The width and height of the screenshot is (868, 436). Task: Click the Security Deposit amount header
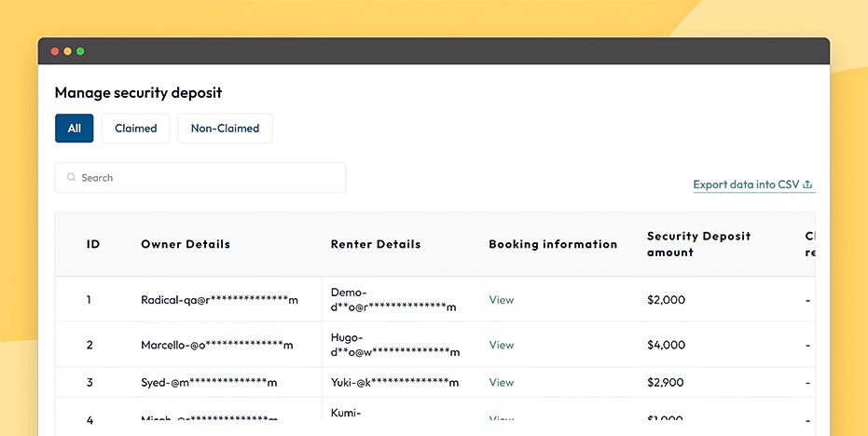[698, 244]
